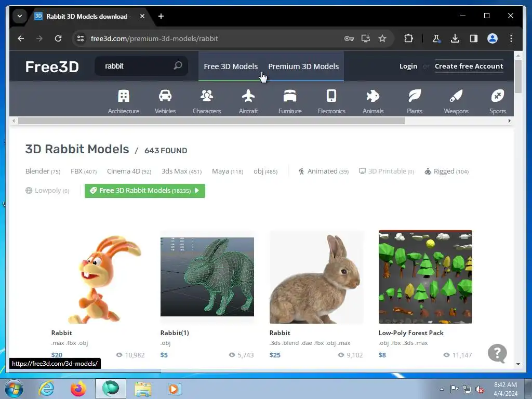Click the address bar URL
Screen dimensions: 532x399
point(154,38)
